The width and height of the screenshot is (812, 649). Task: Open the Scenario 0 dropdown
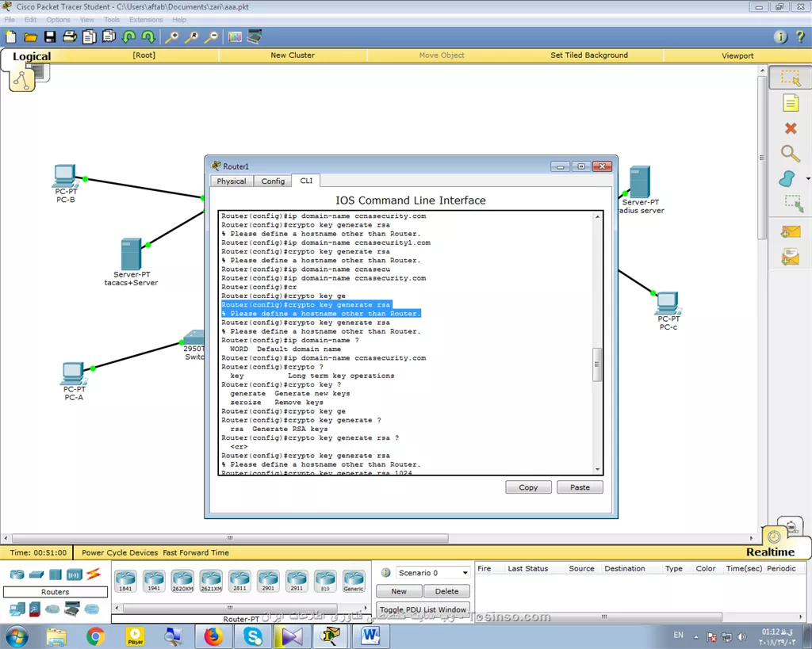point(432,572)
